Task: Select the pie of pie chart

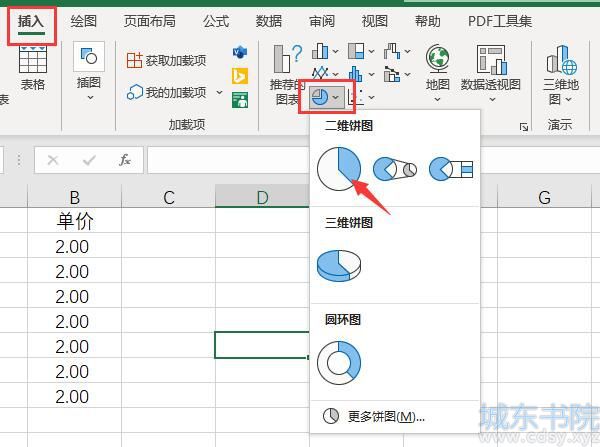Action: point(395,169)
